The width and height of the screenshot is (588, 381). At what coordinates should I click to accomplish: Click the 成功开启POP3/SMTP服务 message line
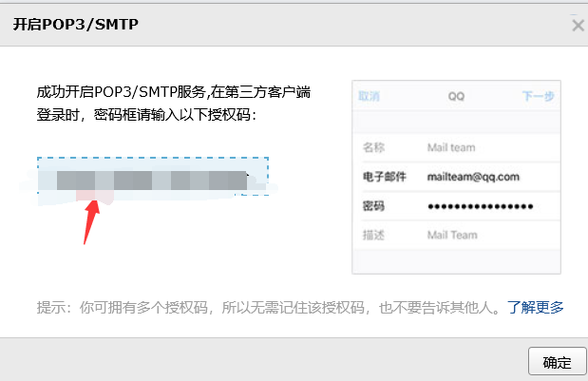(173, 94)
